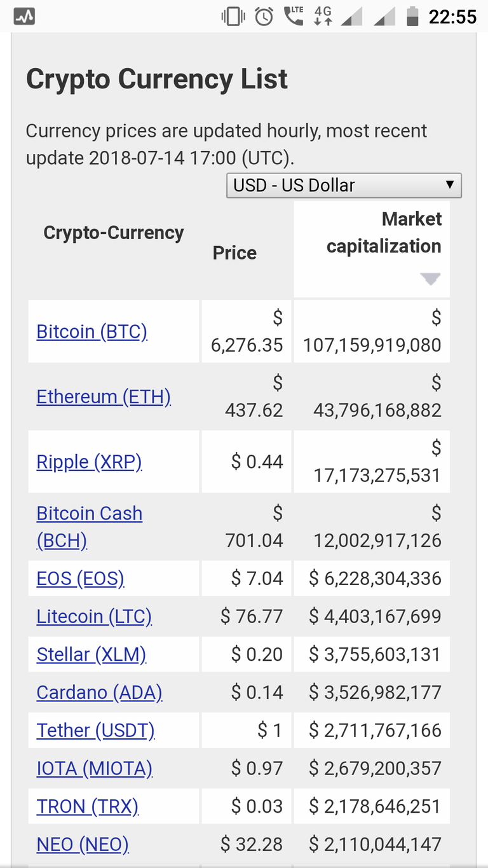The image size is (488, 868).
Task: Open the Tether (USDT) link
Action: pyautogui.click(x=96, y=731)
